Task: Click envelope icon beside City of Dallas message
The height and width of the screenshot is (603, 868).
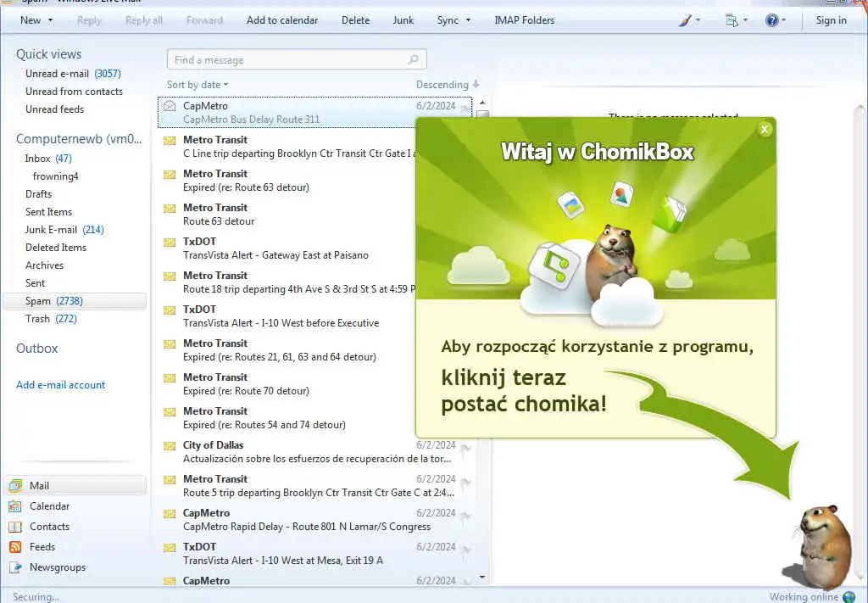Action: (x=170, y=446)
